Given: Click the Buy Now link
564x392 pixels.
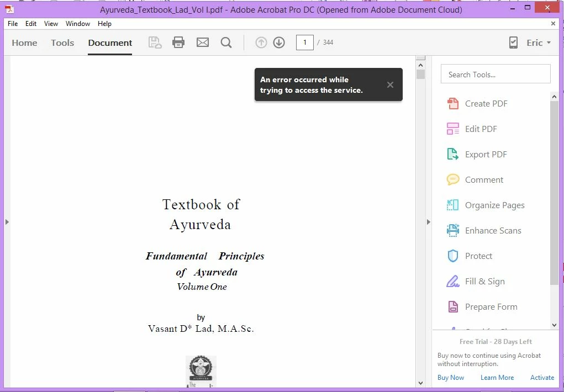Looking at the screenshot, I should [x=451, y=377].
